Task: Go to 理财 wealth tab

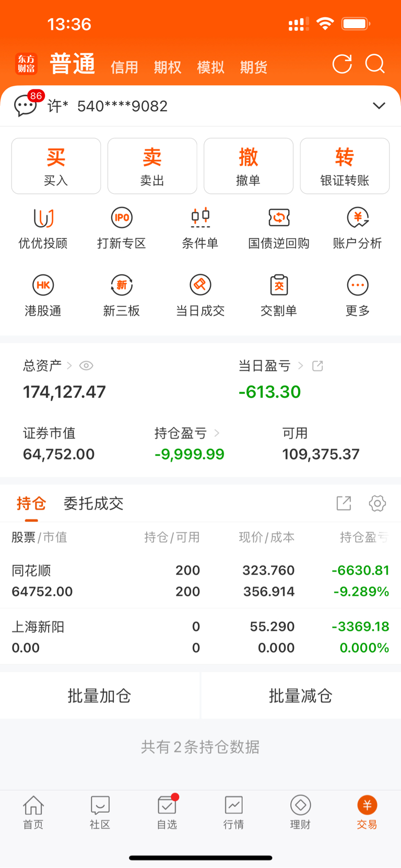Action: point(300,813)
